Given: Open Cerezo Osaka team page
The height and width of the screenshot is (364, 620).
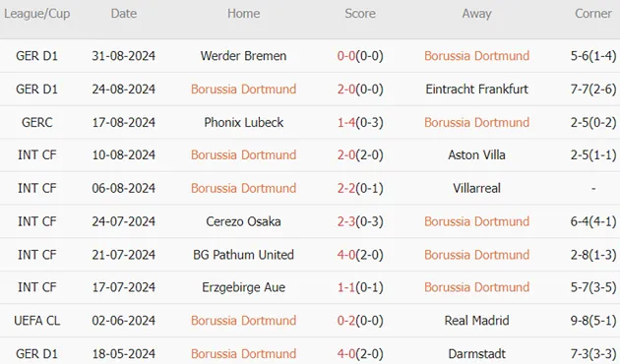Looking at the screenshot, I should tap(243, 221).
